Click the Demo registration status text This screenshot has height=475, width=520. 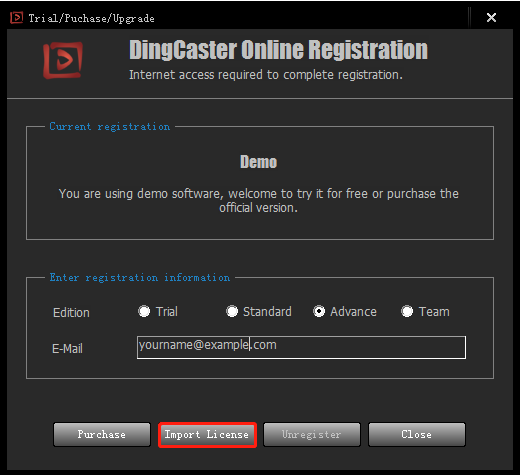[x=259, y=162]
